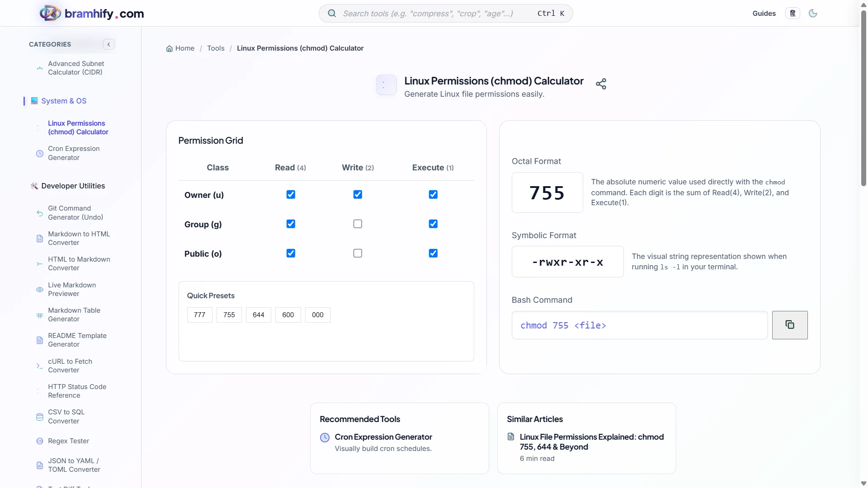Open the language selector icon
This screenshot has height=488, width=868.
[x=793, y=14]
